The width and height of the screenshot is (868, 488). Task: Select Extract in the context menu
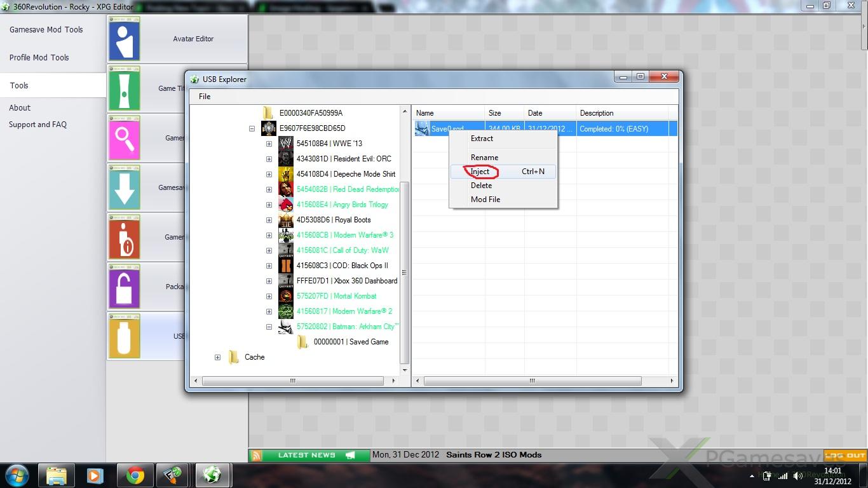tap(482, 139)
